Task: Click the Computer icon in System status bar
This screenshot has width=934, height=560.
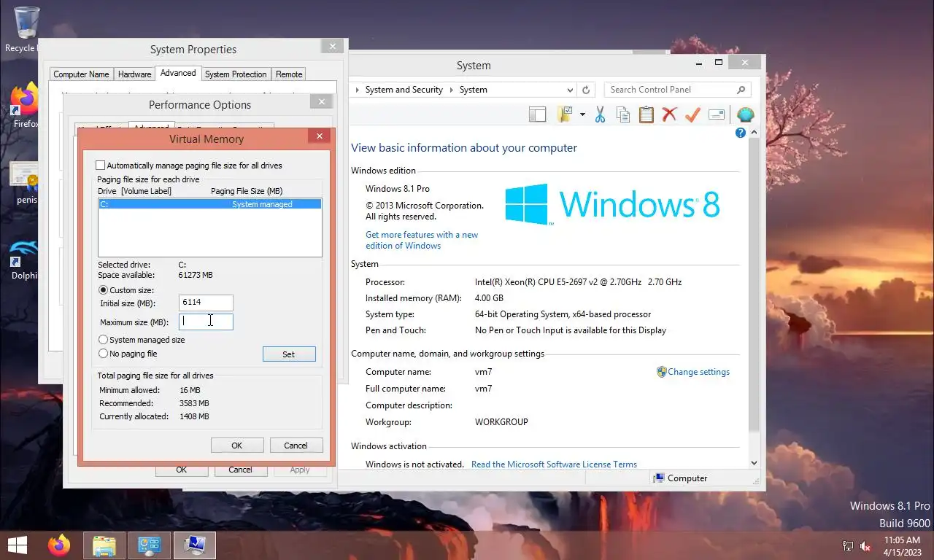Action: point(659,478)
